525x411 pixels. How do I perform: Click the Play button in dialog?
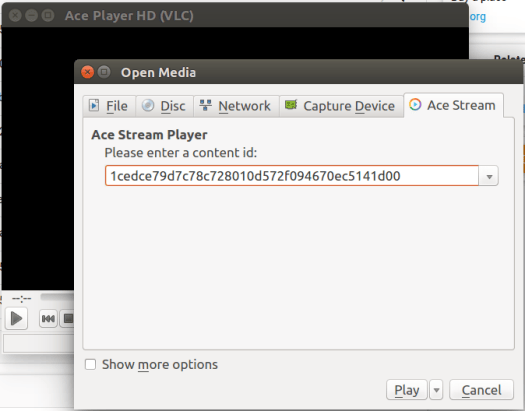[407, 390]
